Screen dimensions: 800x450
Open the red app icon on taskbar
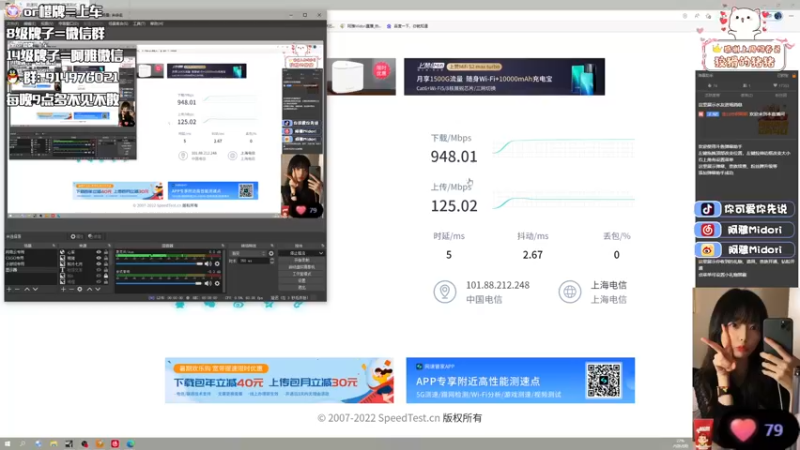[x=115, y=444]
